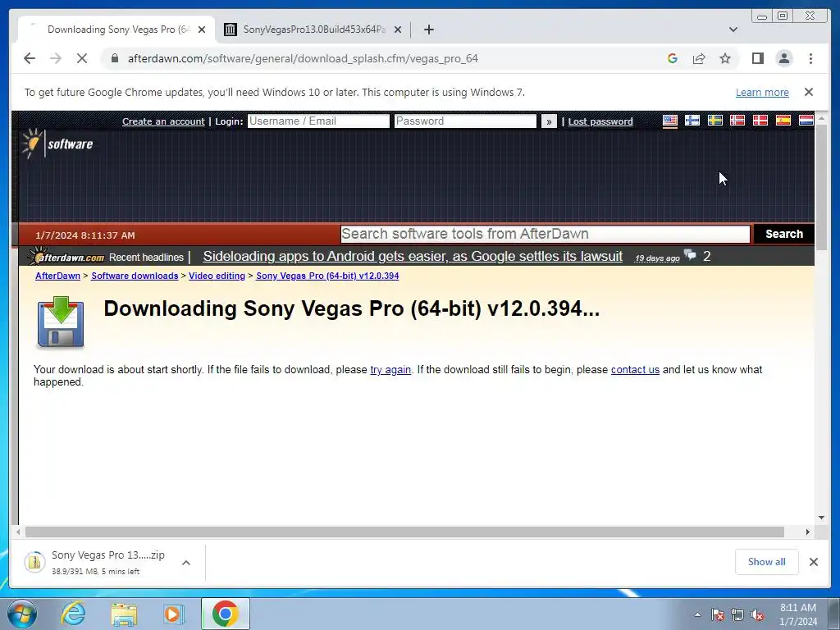Click Chrome icon in taskbar
Viewport: 840px width, 630px height.
225,614
